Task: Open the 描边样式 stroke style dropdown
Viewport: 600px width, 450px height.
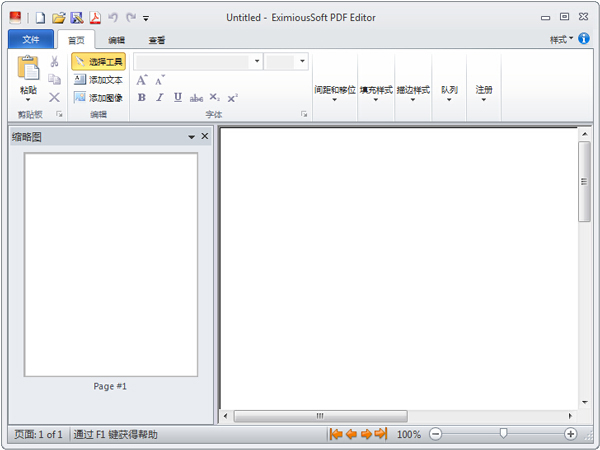Action: click(x=413, y=93)
